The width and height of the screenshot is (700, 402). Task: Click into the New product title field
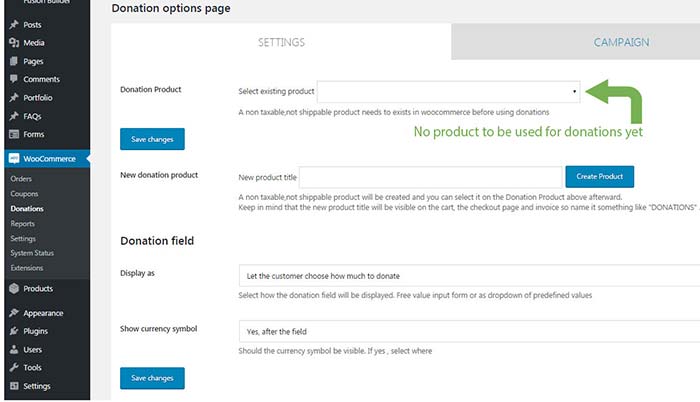[430, 177]
